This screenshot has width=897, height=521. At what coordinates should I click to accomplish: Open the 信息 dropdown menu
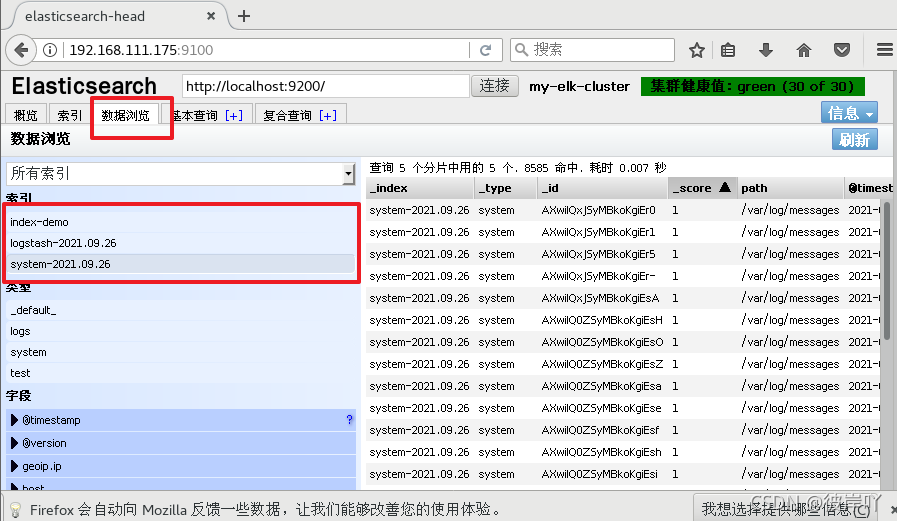pos(850,113)
